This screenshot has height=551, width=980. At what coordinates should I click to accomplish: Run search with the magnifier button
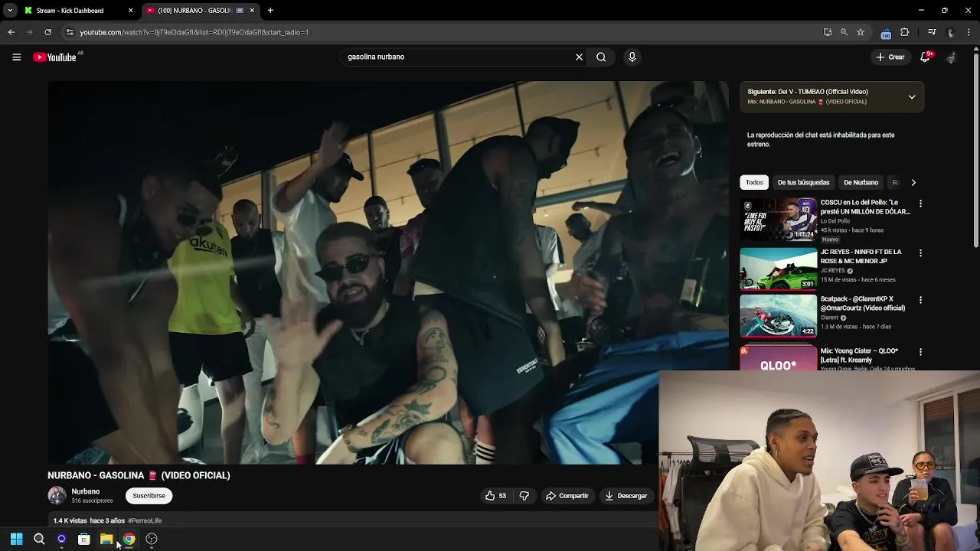601,57
